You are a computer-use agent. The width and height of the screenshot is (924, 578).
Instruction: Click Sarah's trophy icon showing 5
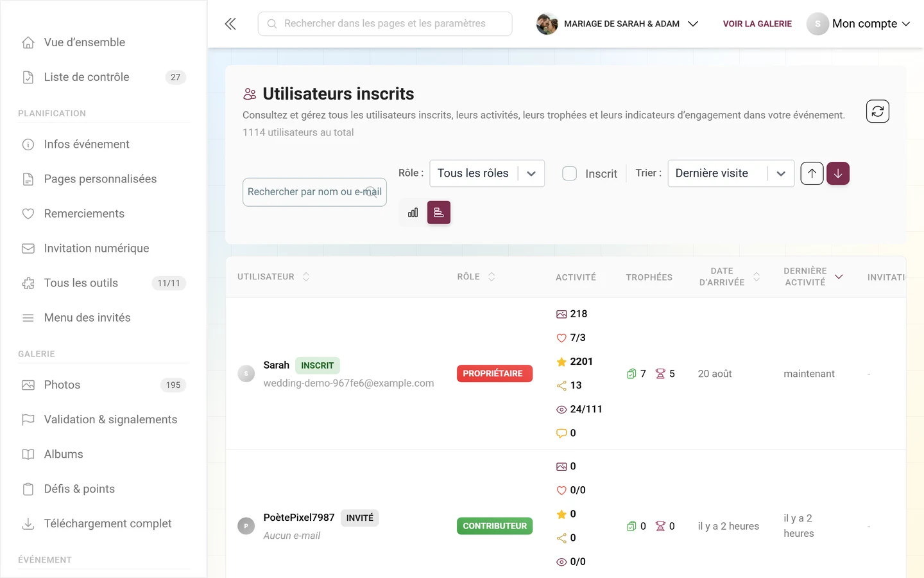point(660,374)
